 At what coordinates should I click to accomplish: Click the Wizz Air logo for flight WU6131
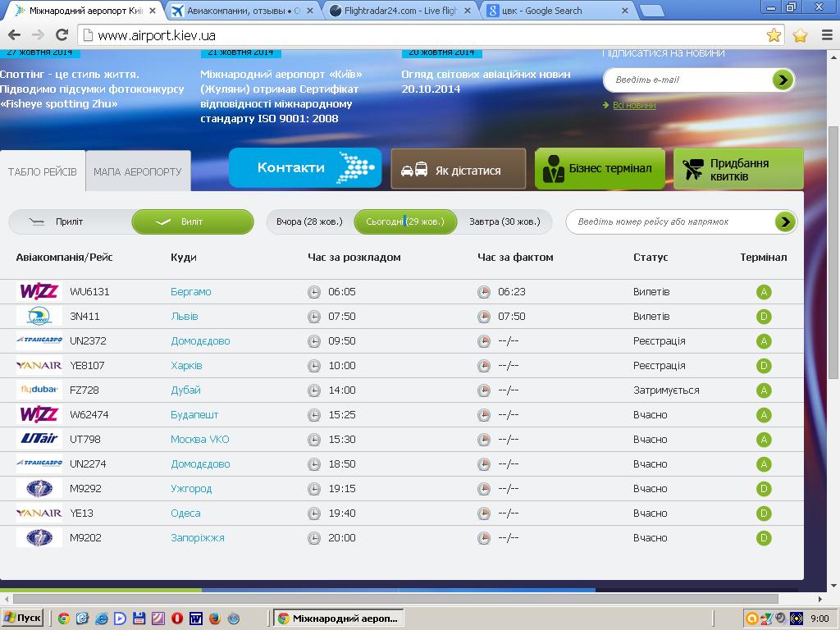(x=39, y=291)
